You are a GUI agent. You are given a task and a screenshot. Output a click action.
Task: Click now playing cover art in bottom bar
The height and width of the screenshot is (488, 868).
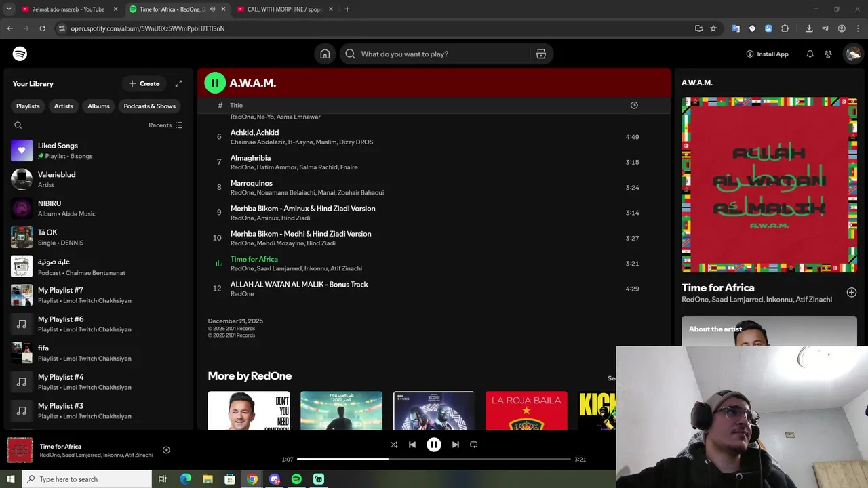point(20,450)
